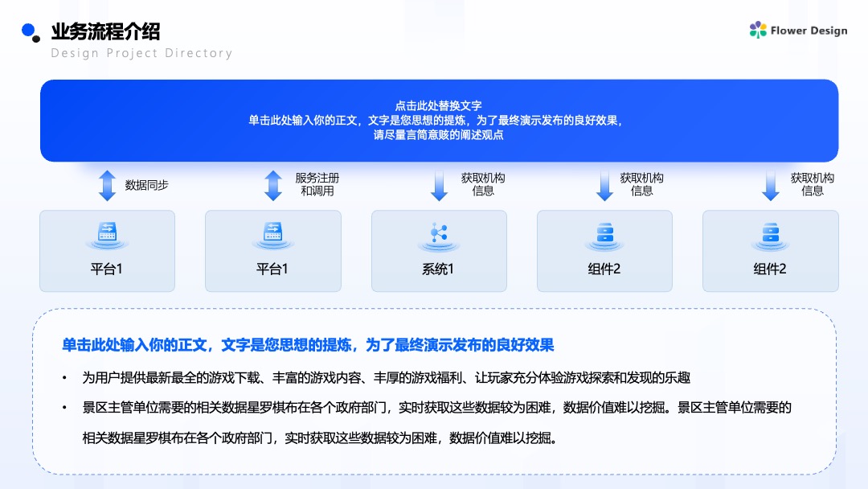Select the double-headed arrow beside 服务注册和调用
This screenshot has width=868, height=489.
tap(273, 185)
